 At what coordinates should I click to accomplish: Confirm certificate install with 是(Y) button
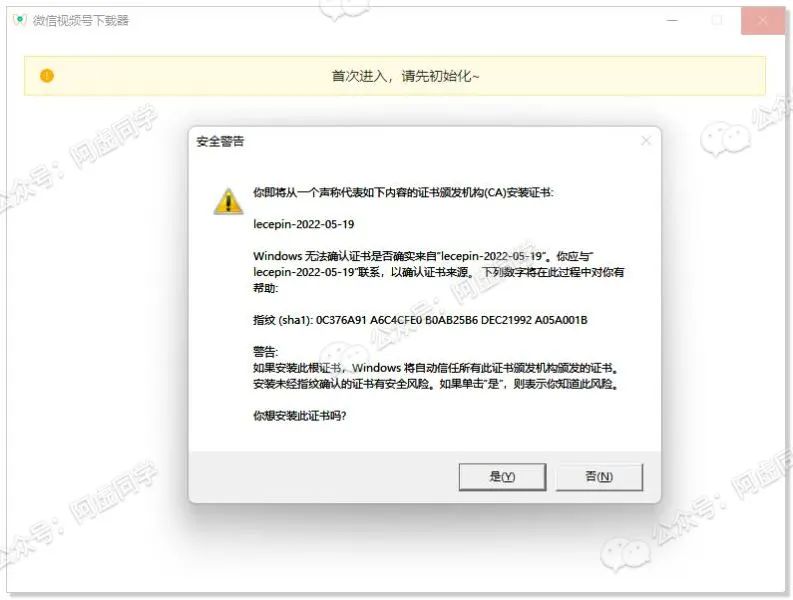502,477
